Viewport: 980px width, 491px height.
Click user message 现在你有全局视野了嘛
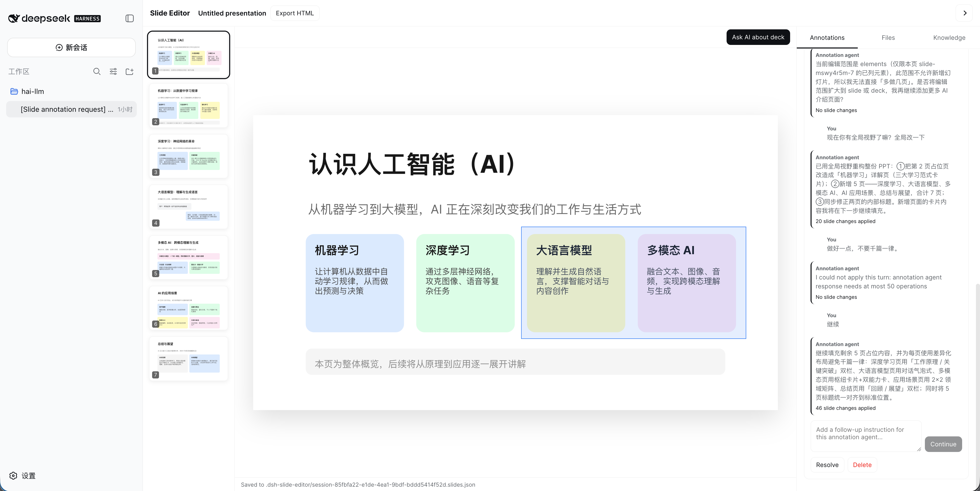tap(875, 137)
